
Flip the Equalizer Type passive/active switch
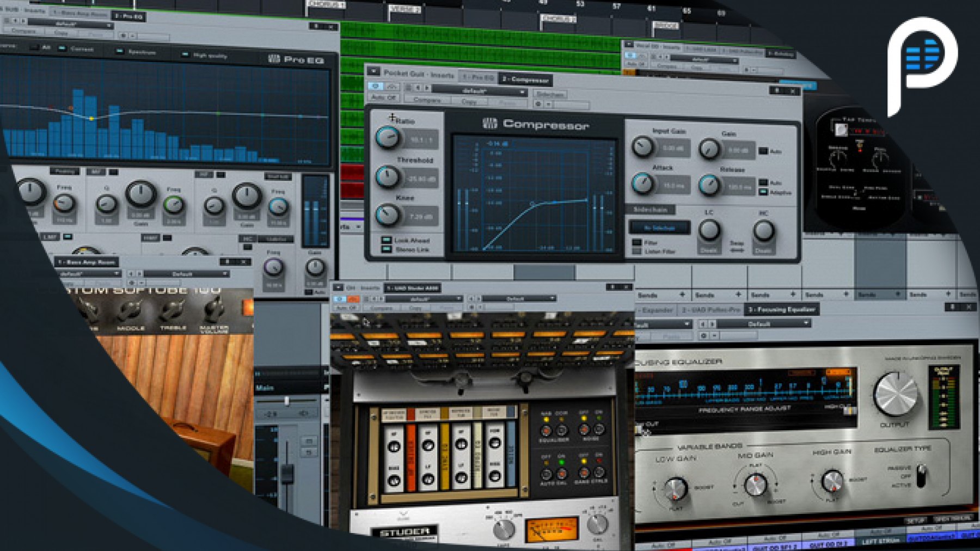pos(921,476)
